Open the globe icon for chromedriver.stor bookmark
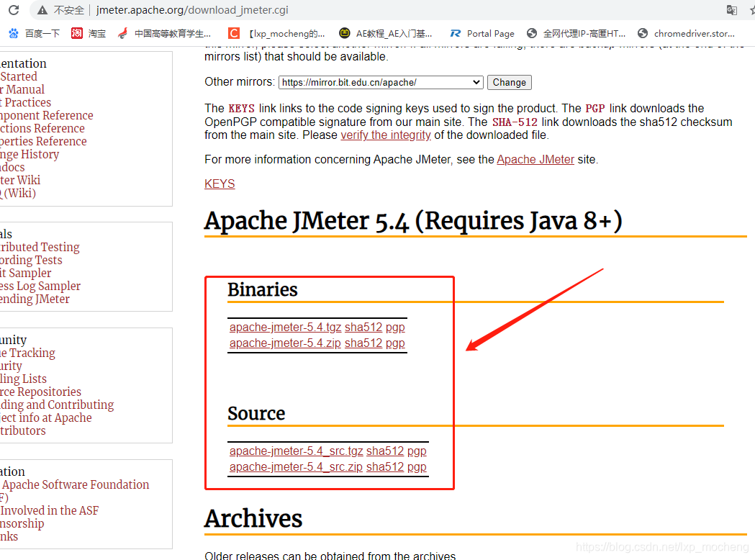Image resolution: width=755 pixels, height=560 pixels. coord(642,33)
